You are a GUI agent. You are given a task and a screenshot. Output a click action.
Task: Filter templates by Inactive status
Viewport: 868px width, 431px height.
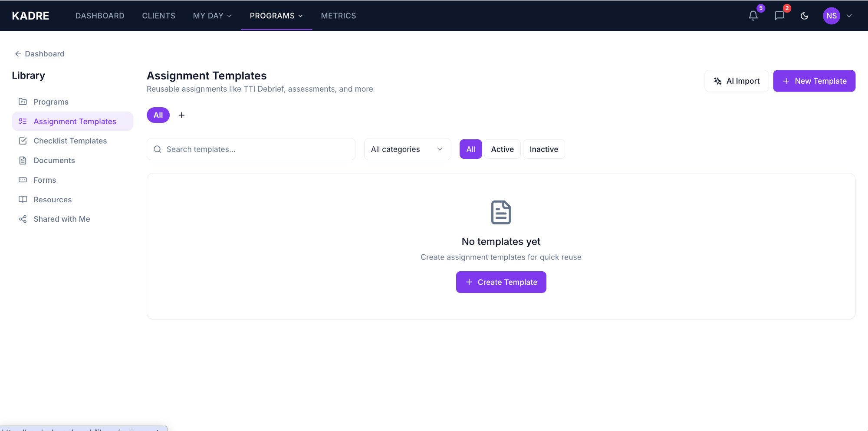click(x=544, y=149)
